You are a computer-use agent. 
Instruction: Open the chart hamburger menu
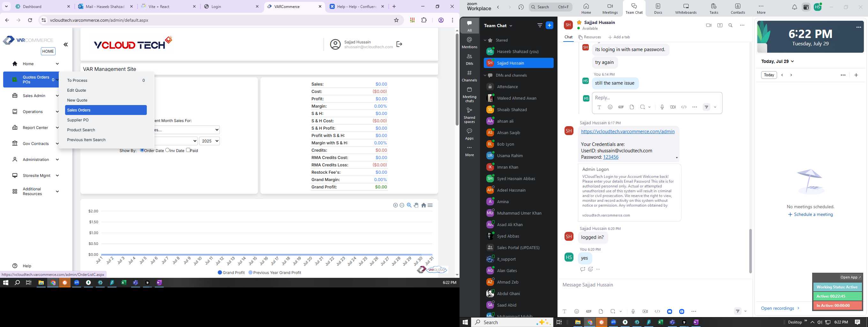tap(430, 205)
